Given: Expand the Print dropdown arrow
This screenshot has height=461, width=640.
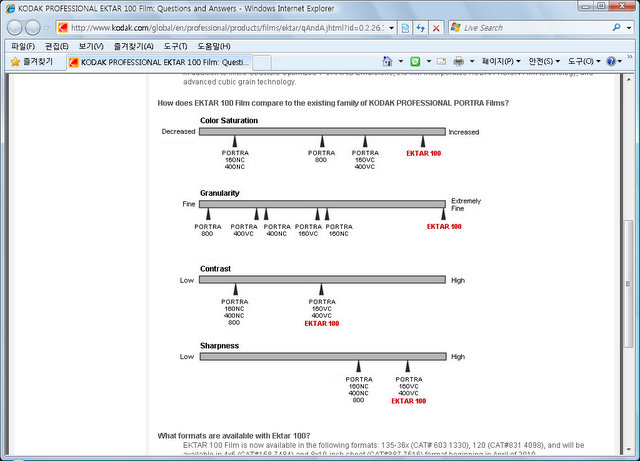Looking at the screenshot, I should pos(472,61).
